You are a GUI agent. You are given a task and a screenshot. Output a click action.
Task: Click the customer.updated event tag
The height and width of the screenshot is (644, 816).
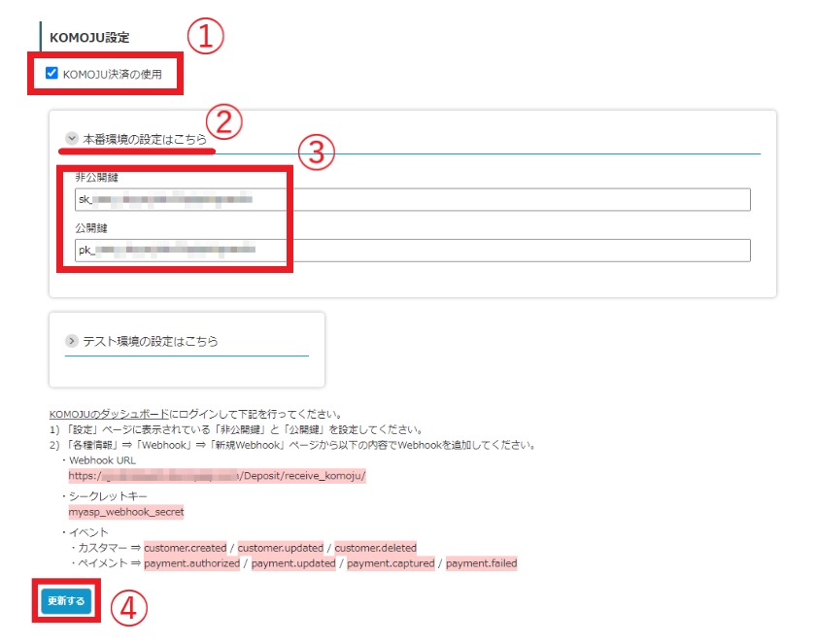coord(281,548)
